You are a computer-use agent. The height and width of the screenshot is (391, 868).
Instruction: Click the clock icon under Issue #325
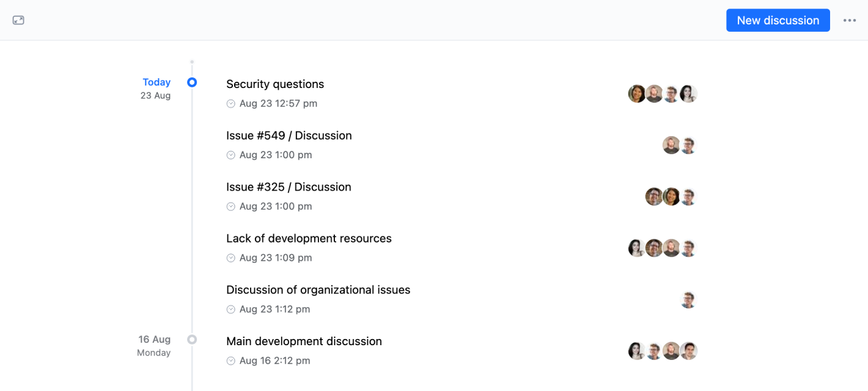coord(231,206)
